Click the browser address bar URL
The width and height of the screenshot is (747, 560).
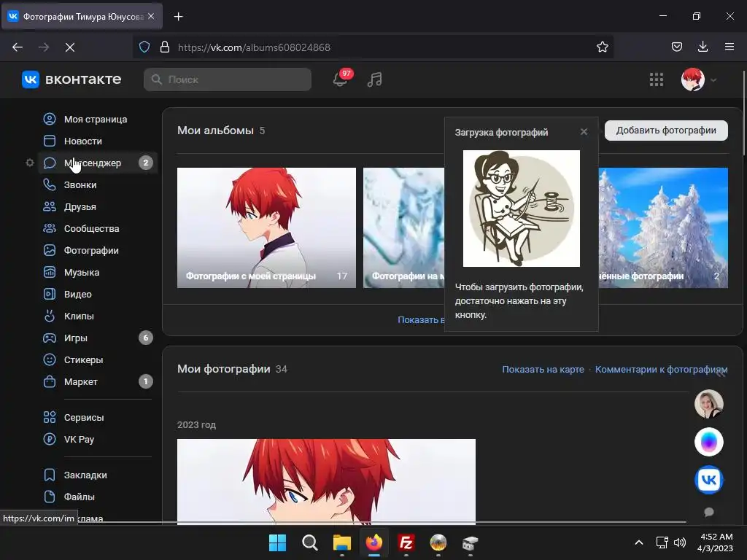pos(254,47)
